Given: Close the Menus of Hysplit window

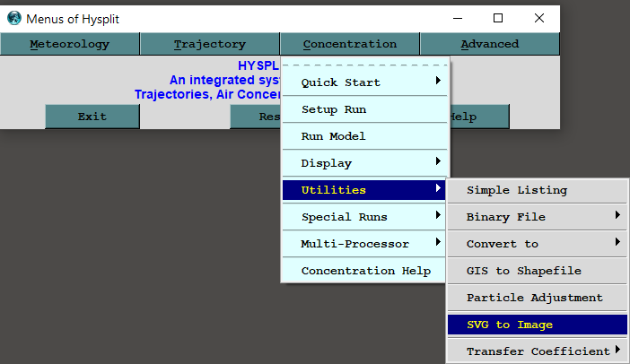Looking at the screenshot, I should click(539, 18).
